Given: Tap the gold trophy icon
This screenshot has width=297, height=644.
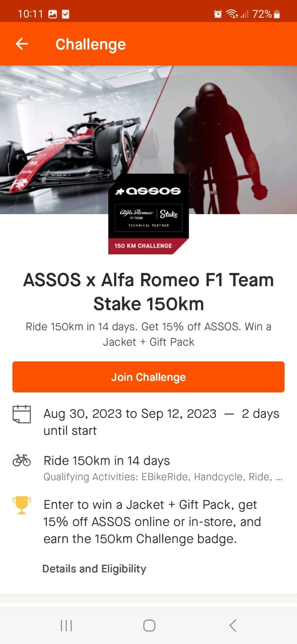Looking at the screenshot, I should click(x=22, y=505).
